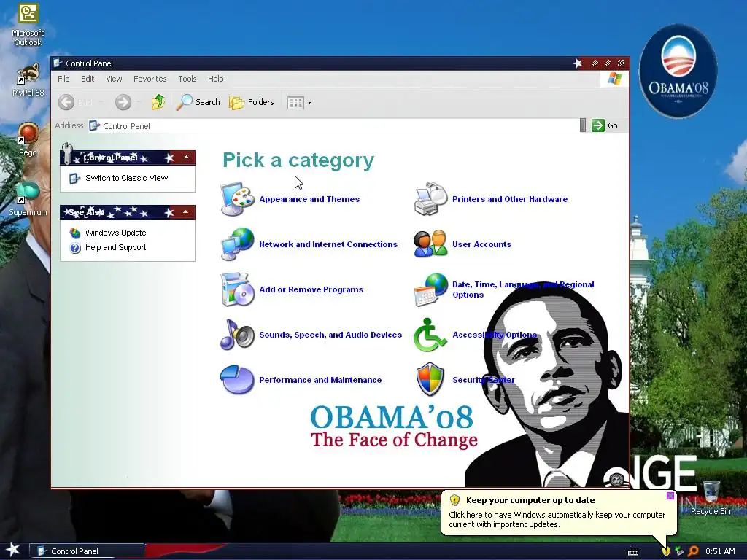
Task: Click Control Panel title bar icon
Action: coord(58,63)
